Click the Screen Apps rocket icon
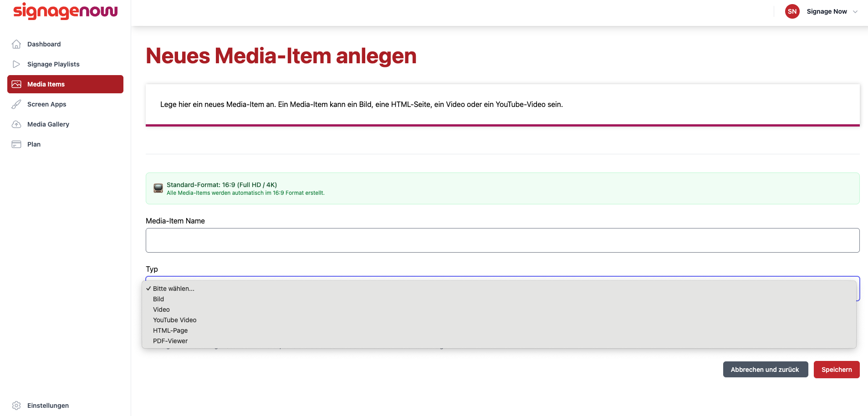This screenshot has height=416, width=868. coord(16,104)
